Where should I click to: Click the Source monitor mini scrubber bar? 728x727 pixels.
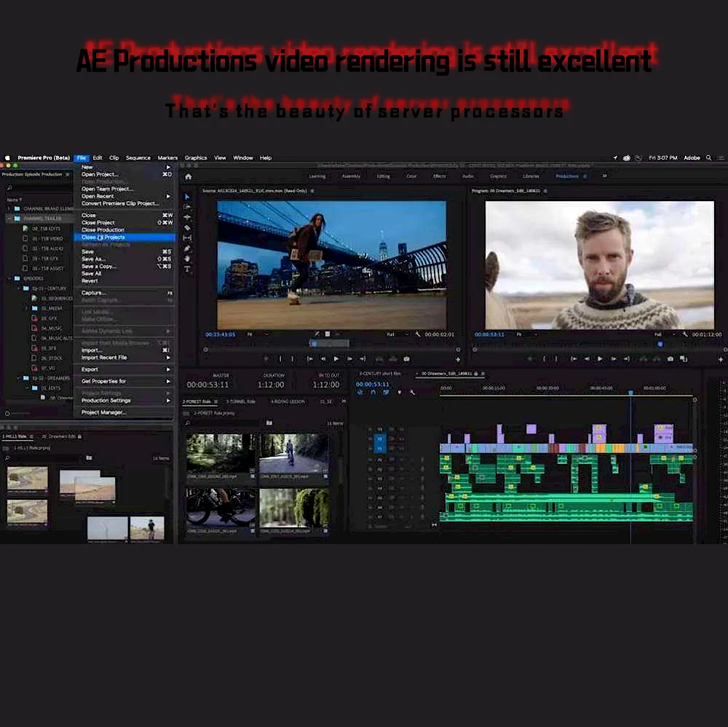(x=329, y=344)
